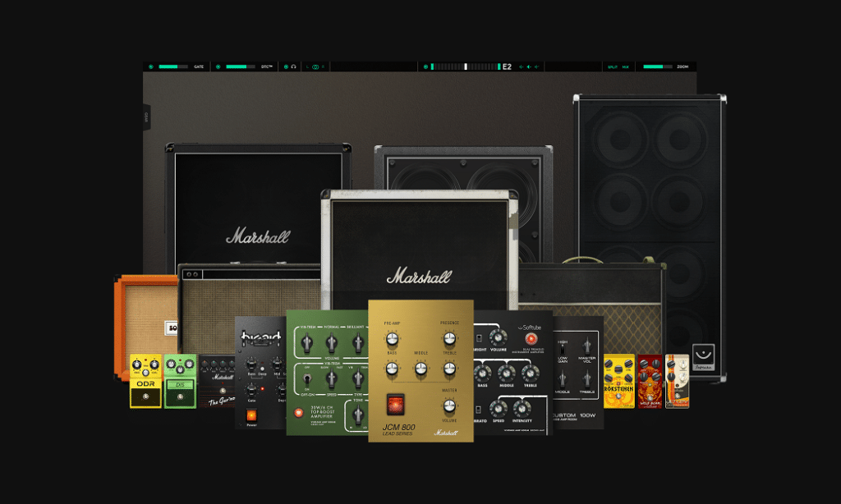The height and width of the screenshot is (504, 841).
Task: Select the Marshall The Guv'nor pedal
Action: pos(217,381)
